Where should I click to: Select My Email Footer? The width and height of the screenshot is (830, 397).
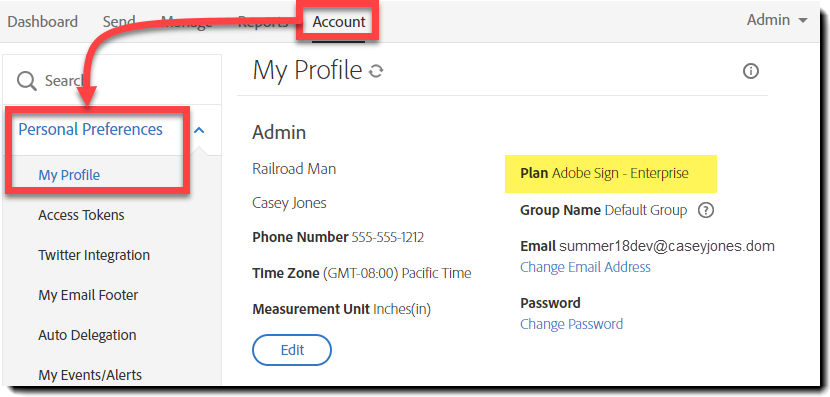tap(88, 295)
